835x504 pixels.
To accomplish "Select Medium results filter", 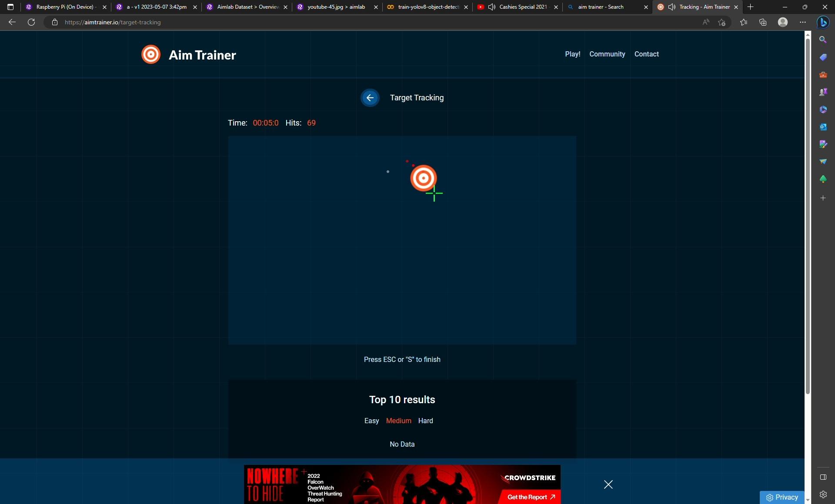I will pos(398,421).
